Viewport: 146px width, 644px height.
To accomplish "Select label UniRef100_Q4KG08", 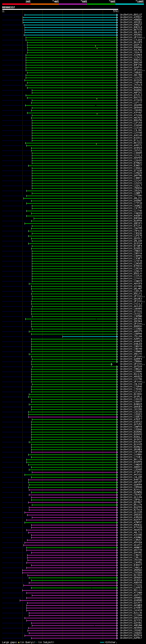I will pos(131,618).
